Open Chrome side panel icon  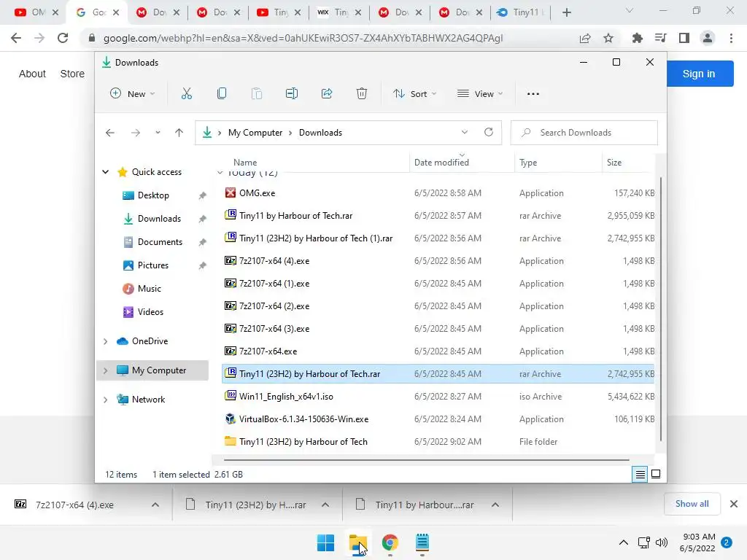tap(684, 38)
